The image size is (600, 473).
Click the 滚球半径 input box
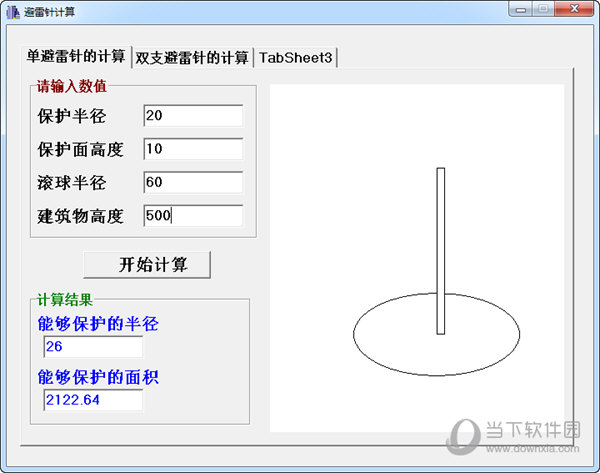point(193,182)
